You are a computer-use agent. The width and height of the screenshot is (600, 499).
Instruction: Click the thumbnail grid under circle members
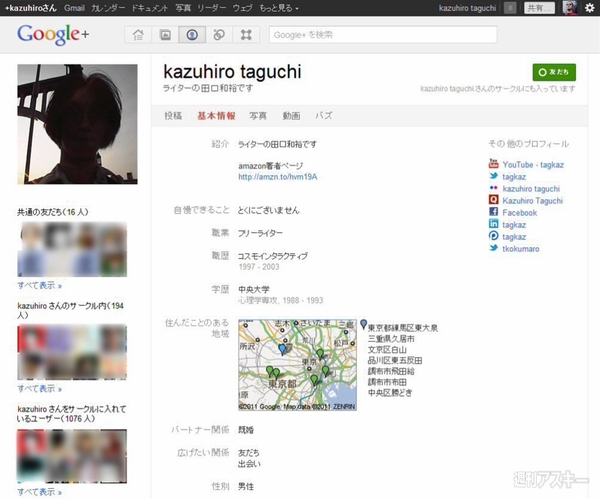72,352
